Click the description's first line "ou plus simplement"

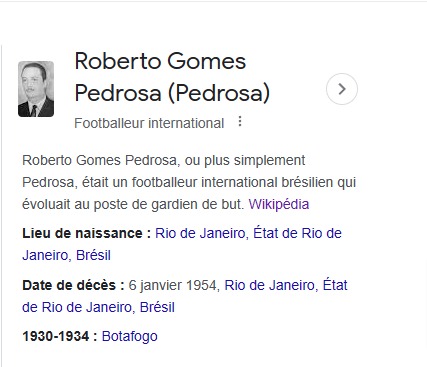pyautogui.click(x=245, y=160)
